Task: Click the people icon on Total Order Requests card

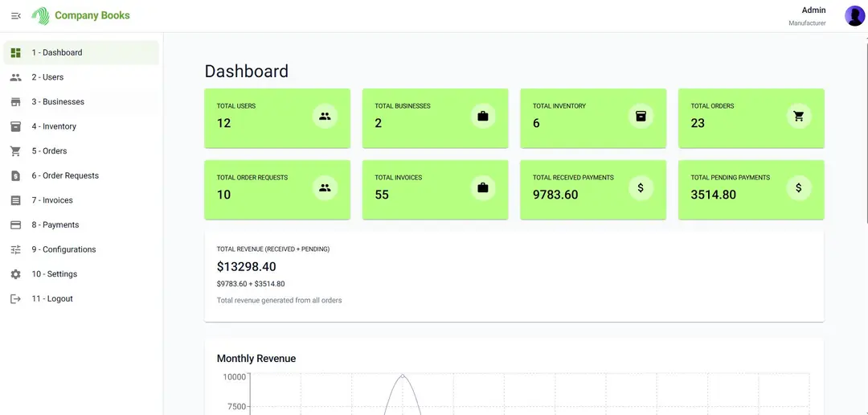Action: click(325, 188)
